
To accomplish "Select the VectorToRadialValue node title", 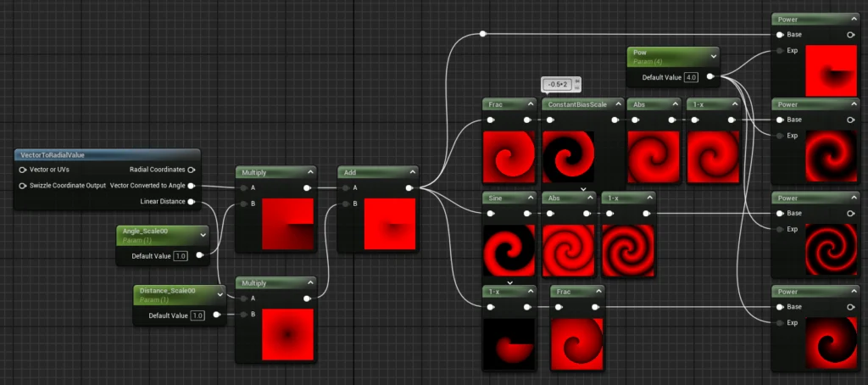I will [51, 154].
